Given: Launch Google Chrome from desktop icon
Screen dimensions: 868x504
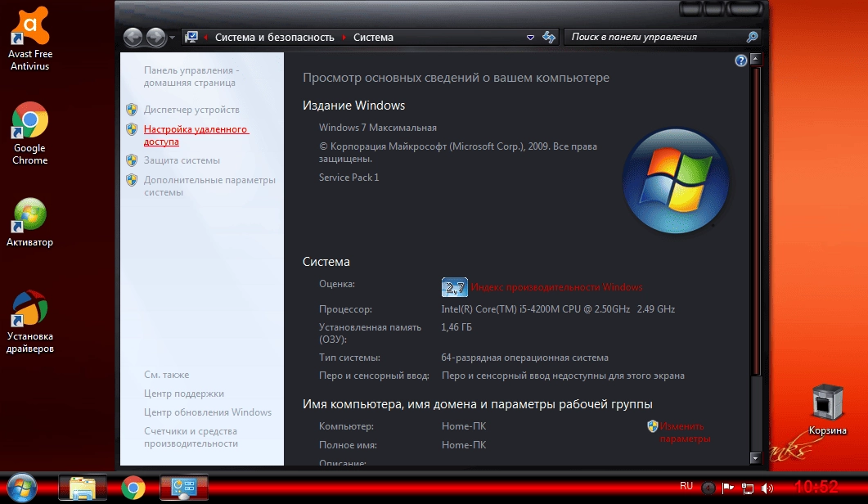Looking at the screenshot, I should [x=30, y=133].
